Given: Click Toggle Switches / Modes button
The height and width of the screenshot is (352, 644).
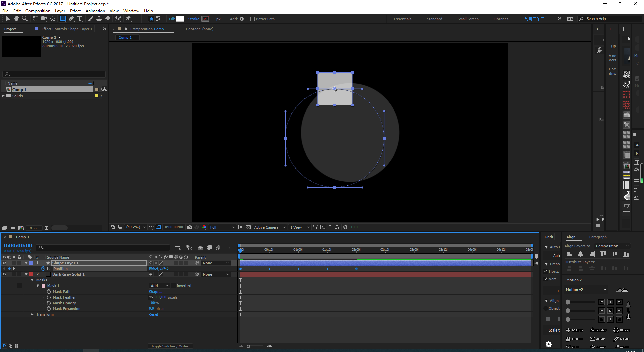Looking at the screenshot, I should pos(169,346).
